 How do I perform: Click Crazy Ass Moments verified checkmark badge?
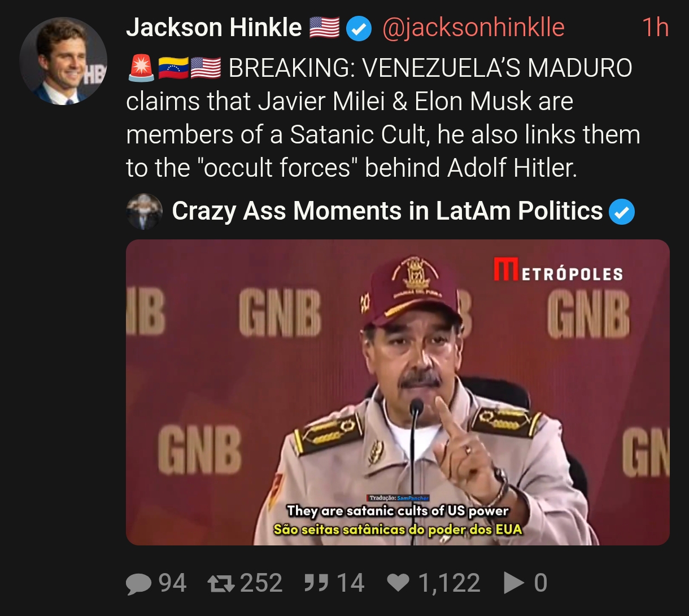622,212
